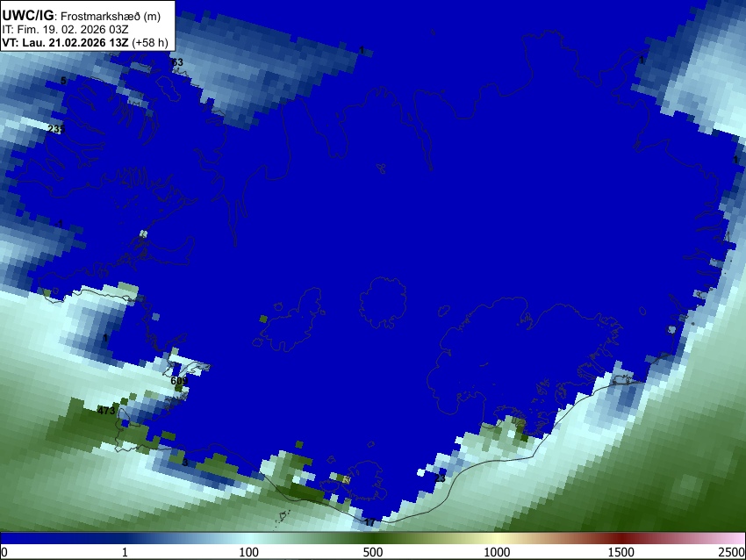
Task: Click the map value label '63'
Action: pos(177,62)
